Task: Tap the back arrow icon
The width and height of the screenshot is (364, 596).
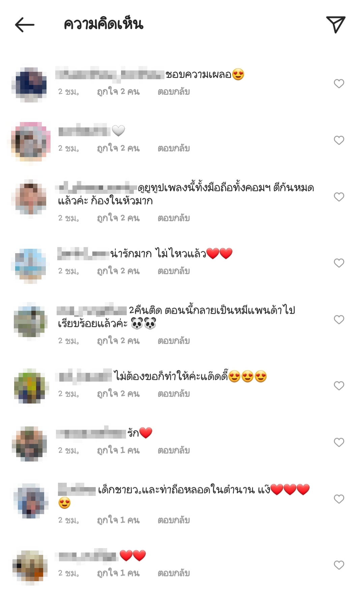Action: pos(25,25)
